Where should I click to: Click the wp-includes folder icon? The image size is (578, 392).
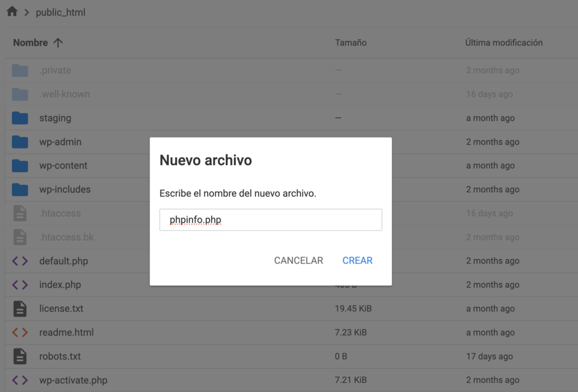click(19, 190)
